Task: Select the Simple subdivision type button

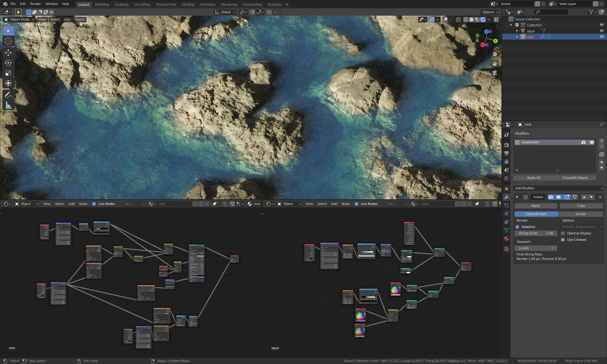Action: (x=580, y=214)
